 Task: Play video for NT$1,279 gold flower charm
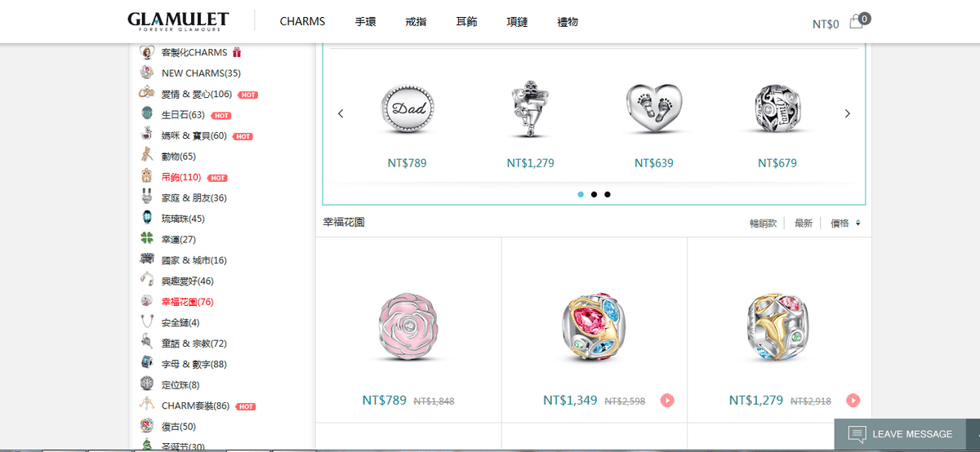(853, 400)
